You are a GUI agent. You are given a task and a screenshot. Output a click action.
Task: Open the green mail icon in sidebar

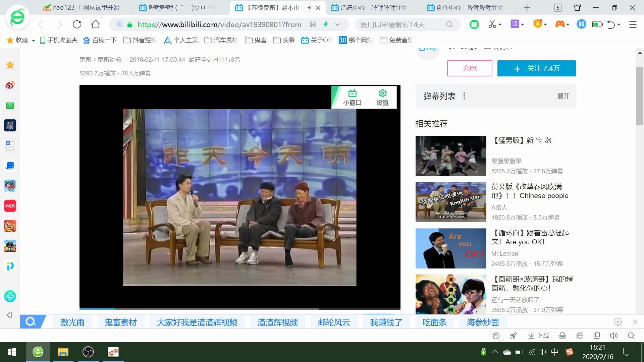coord(10,106)
